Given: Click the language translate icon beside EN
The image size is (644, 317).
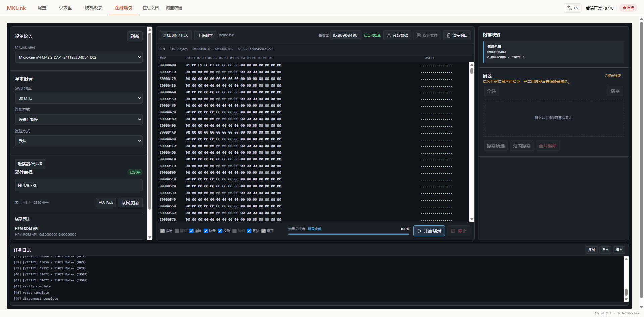Looking at the screenshot, I should tap(569, 8).
